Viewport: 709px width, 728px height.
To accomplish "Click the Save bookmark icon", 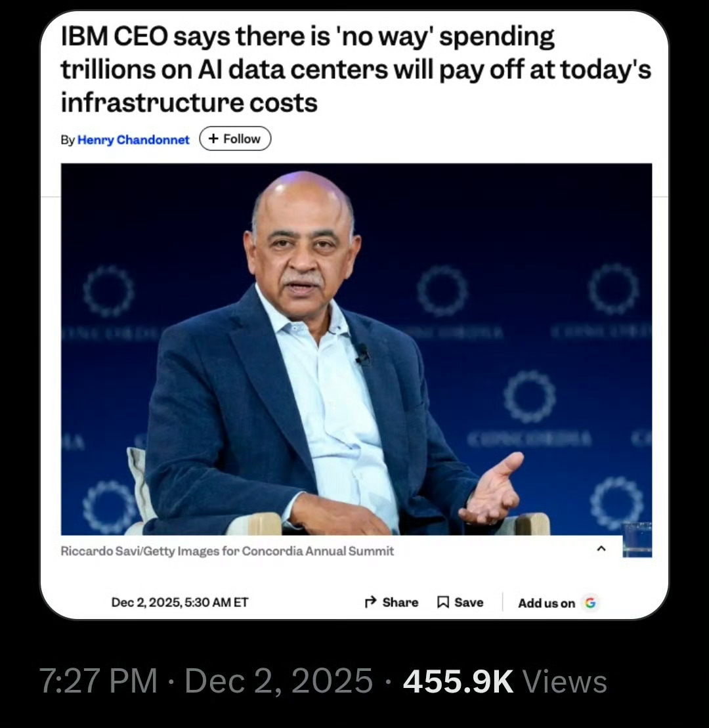I will pyautogui.click(x=443, y=602).
